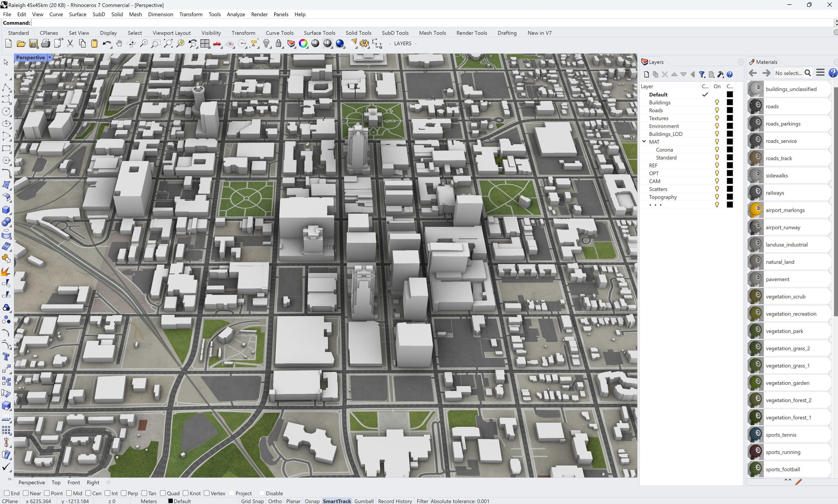Open the Perspective viewport dropdown arrow
838x504 pixels.
50,57
